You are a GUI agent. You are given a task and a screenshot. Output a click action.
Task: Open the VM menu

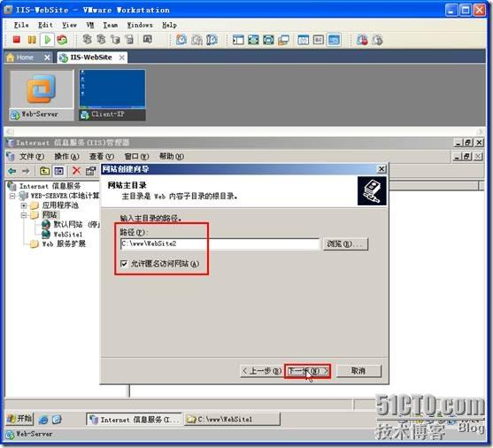pyautogui.click(x=90, y=25)
